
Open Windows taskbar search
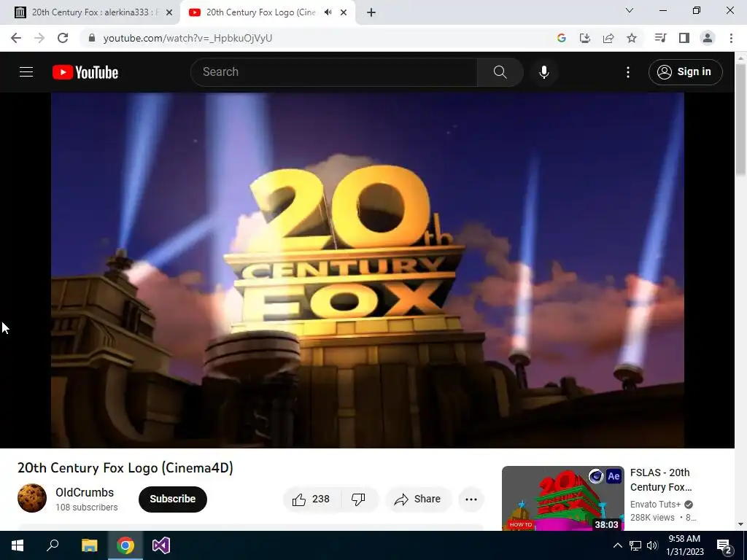tap(53, 545)
